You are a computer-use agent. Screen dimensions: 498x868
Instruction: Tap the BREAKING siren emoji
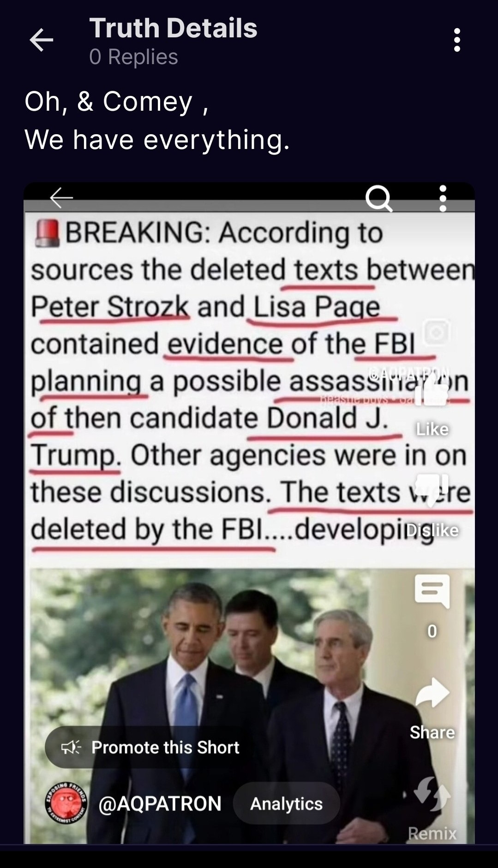pos(48,233)
